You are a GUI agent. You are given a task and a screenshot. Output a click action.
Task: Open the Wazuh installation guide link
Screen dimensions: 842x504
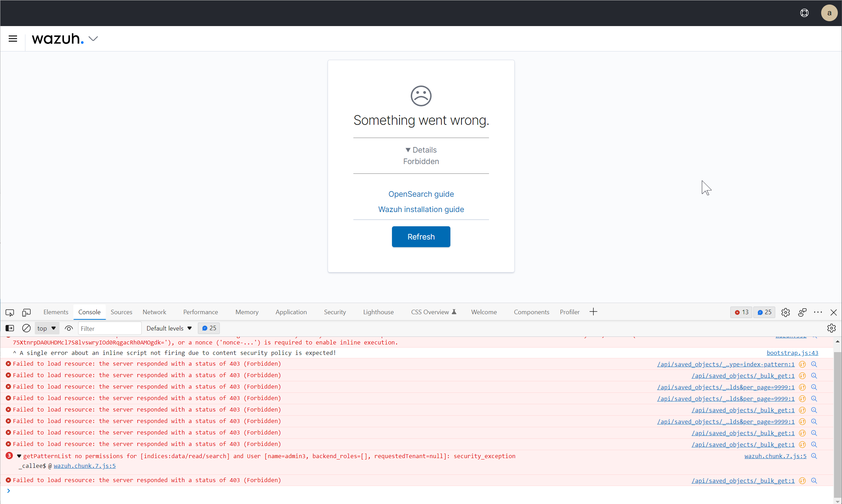420,209
